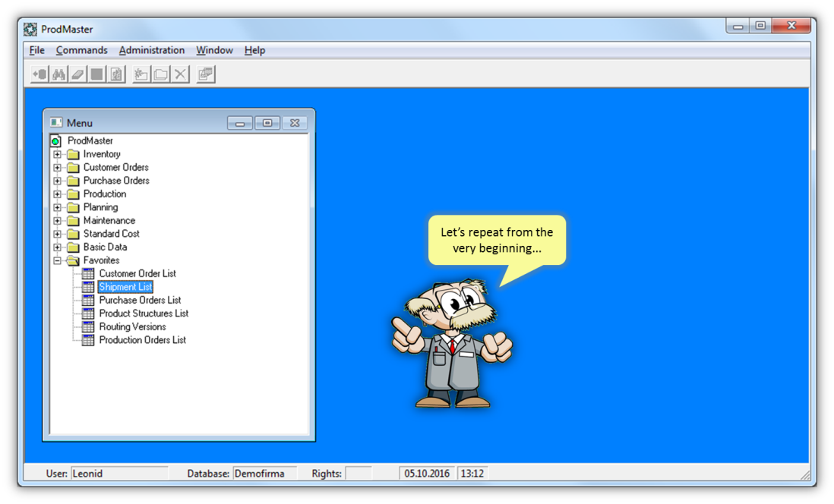
Task: Click the exit/arrow toolbar icon
Action: 40,74
